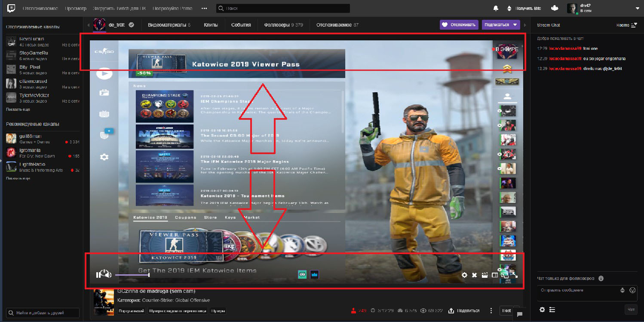Open the Просмотр menu item
Screen dimensions: 644x322
tap(76, 8)
